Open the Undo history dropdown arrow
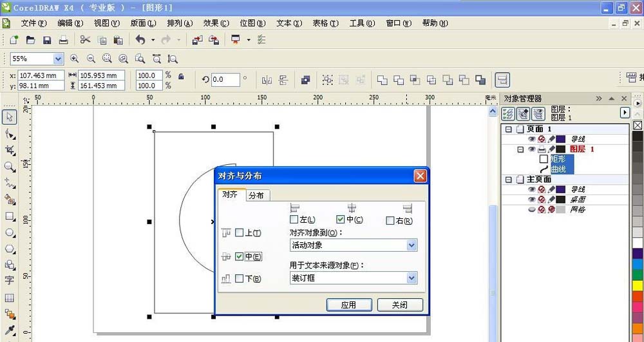 click(153, 40)
